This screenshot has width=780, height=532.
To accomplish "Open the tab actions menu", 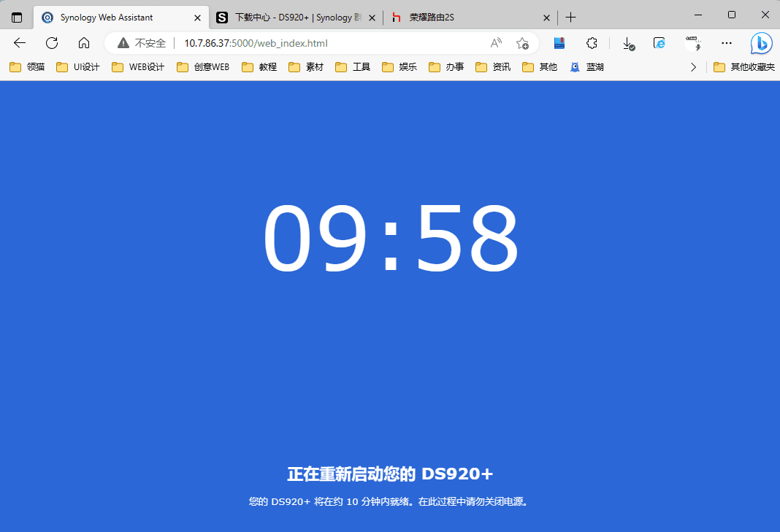I will (17, 17).
